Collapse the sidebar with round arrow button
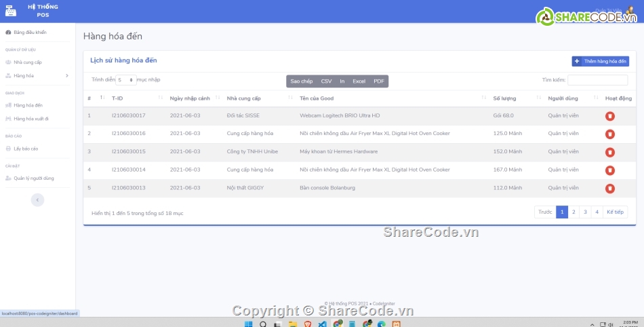 coord(38,199)
